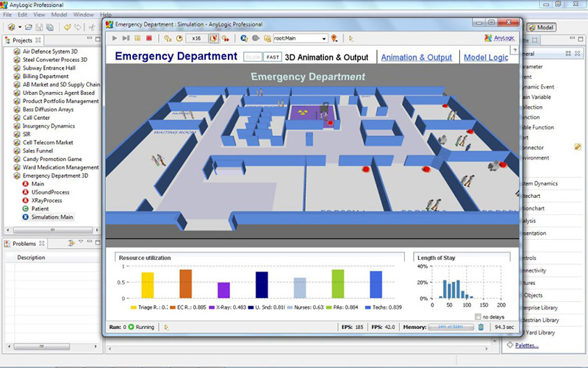Click the Memory usage progress bar
588x368 pixels.
click(451, 327)
